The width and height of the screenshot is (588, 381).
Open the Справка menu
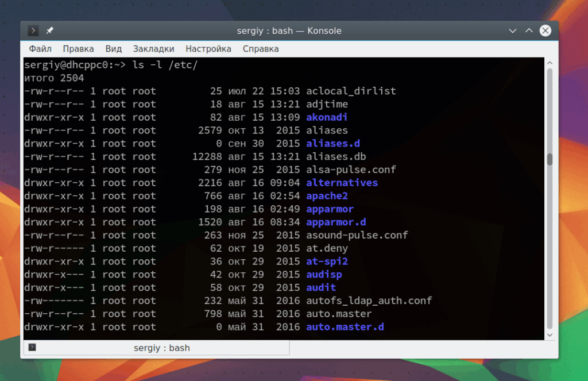tap(261, 49)
